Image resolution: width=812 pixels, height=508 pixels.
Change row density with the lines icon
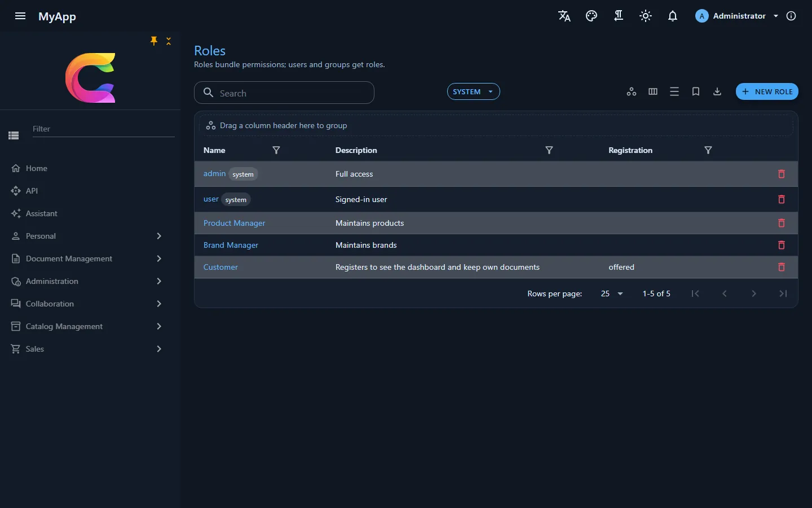(674, 91)
